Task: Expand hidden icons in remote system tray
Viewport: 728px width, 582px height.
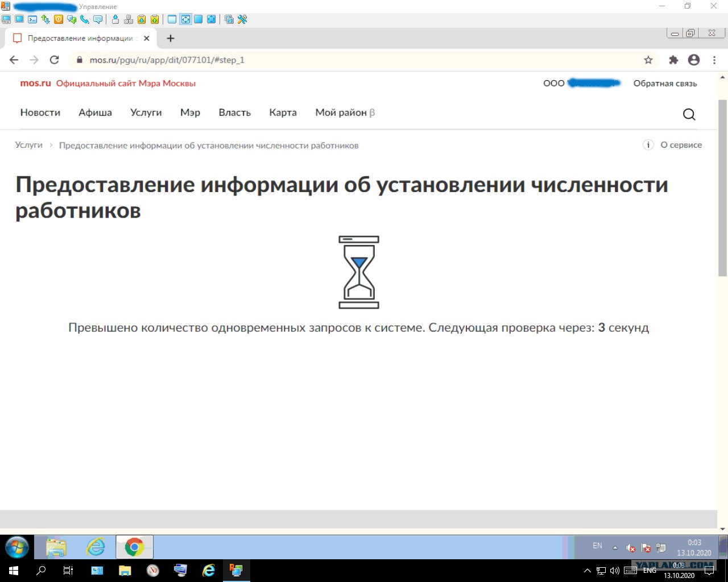Action: (x=615, y=547)
